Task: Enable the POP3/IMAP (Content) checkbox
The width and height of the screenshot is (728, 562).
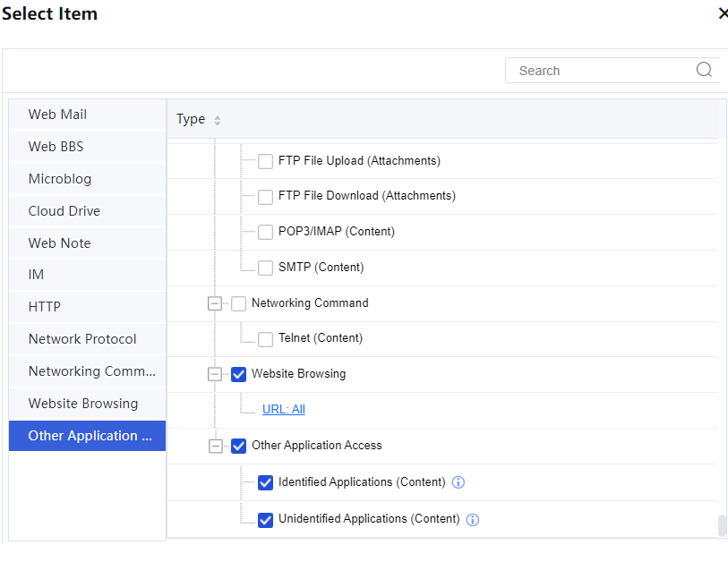Action: coord(265,233)
